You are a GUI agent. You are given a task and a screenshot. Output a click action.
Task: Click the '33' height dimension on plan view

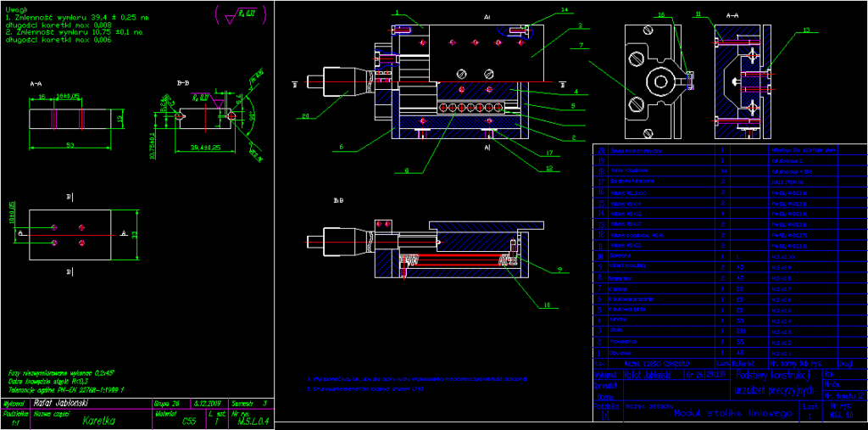click(x=133, y=234)
